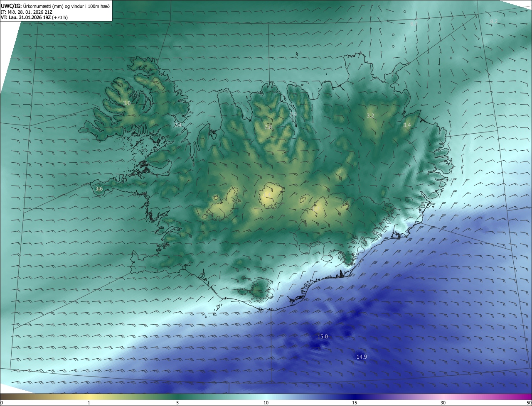Click the 2.8 value label

click(268, 127)
